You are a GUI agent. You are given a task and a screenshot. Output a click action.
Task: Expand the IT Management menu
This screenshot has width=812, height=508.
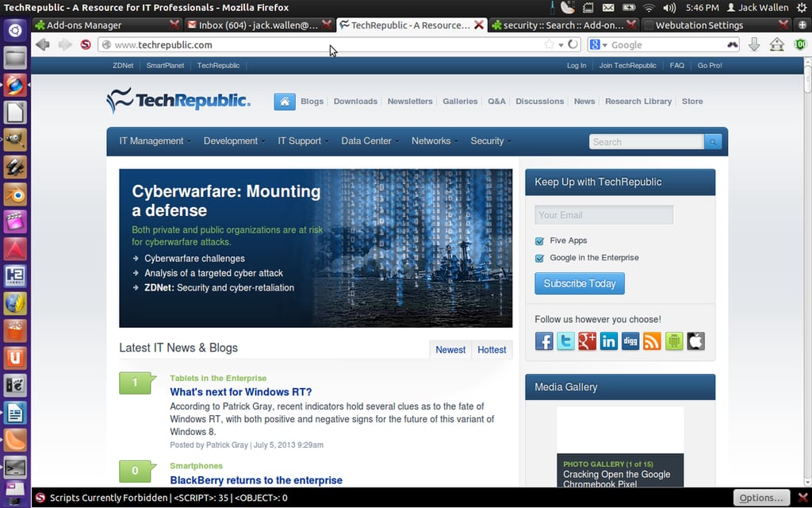click(155, 141)
